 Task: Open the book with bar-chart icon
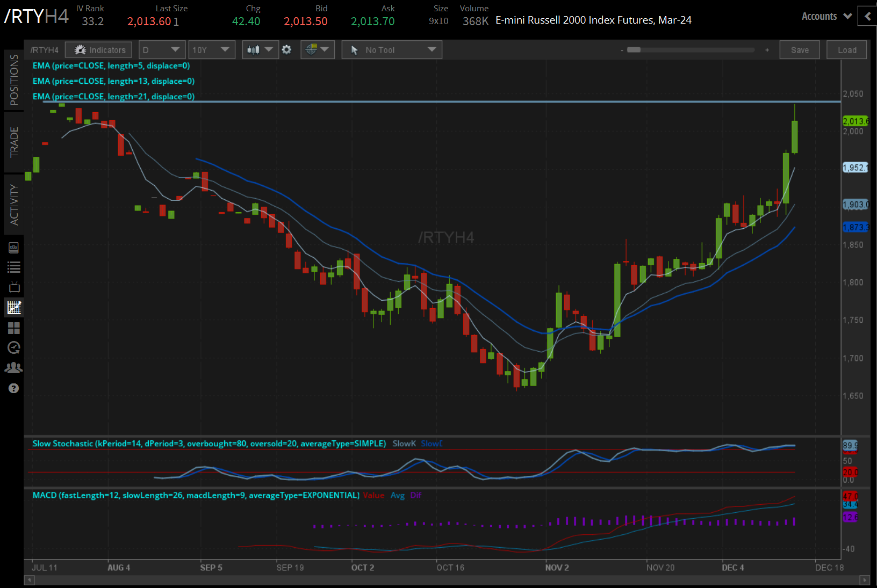pos(14,248)
